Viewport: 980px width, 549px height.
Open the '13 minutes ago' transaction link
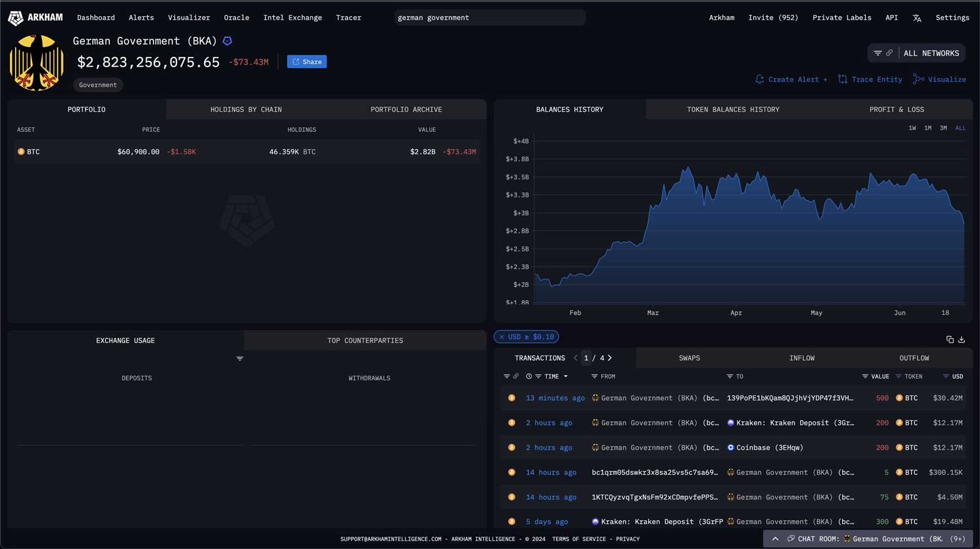(x=555, y=398)
